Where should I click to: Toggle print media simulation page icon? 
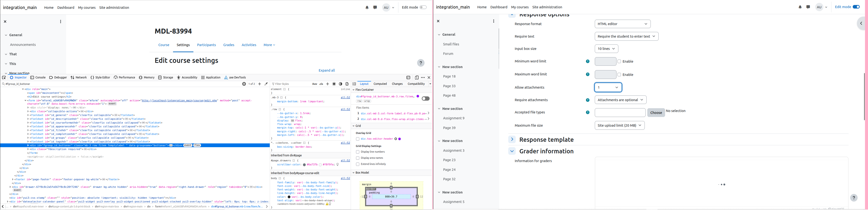click(347, 84)
